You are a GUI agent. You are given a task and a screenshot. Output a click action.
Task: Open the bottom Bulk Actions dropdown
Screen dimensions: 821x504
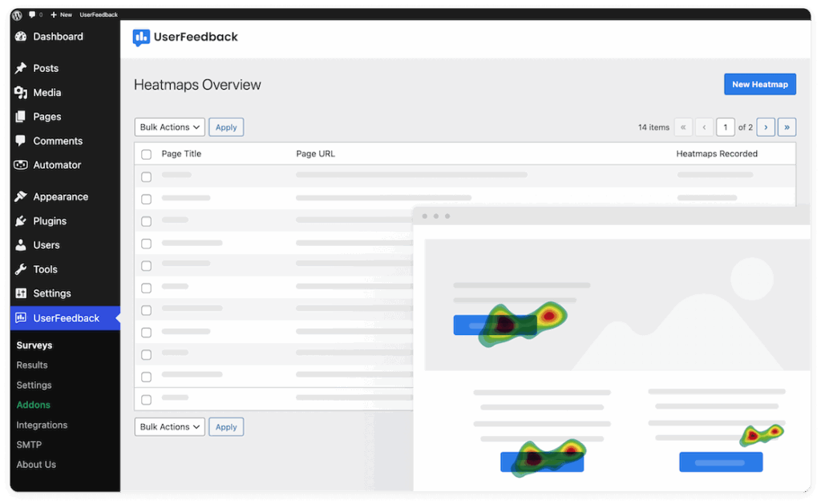coord(169,426)
